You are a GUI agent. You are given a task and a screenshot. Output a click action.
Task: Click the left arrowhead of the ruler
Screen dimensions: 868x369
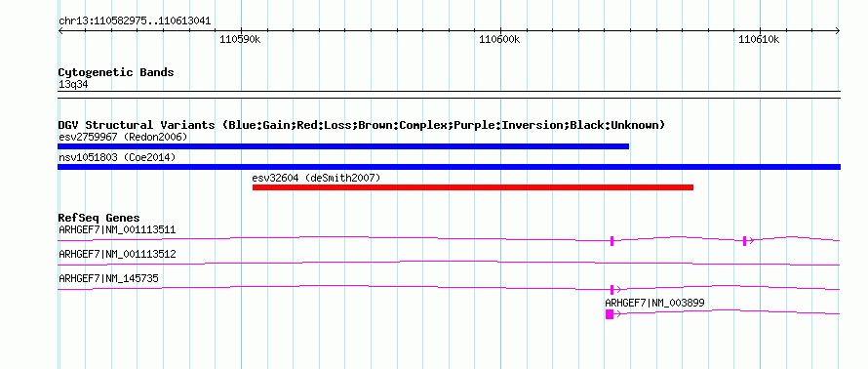[60, 30]
